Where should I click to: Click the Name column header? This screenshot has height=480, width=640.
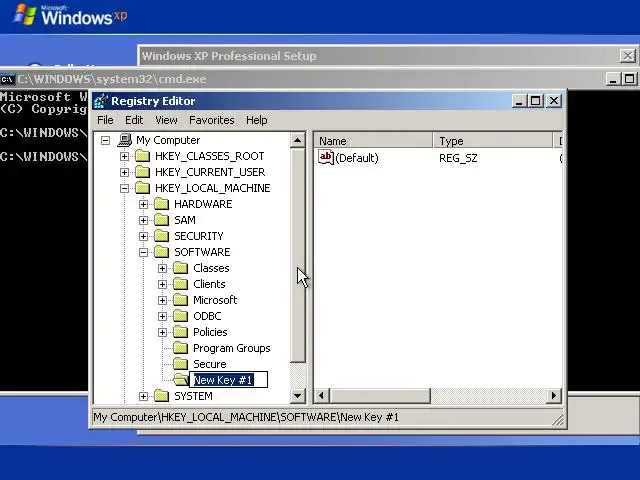pyautogui.click(x=373, y=141)
